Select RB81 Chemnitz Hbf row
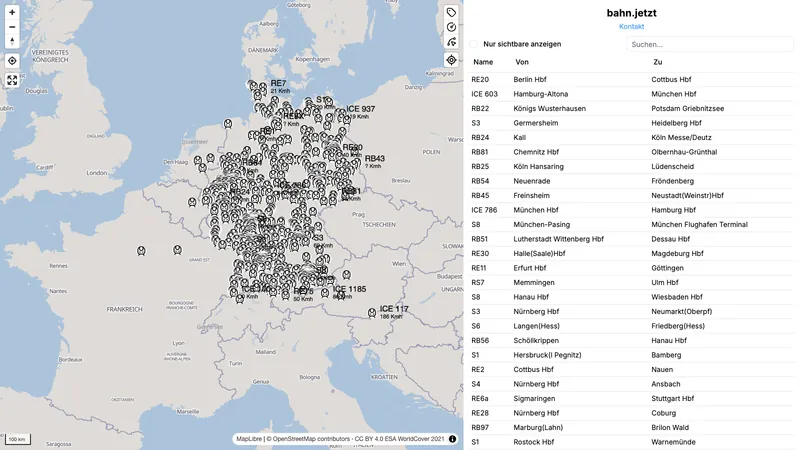 pos(631,152)
